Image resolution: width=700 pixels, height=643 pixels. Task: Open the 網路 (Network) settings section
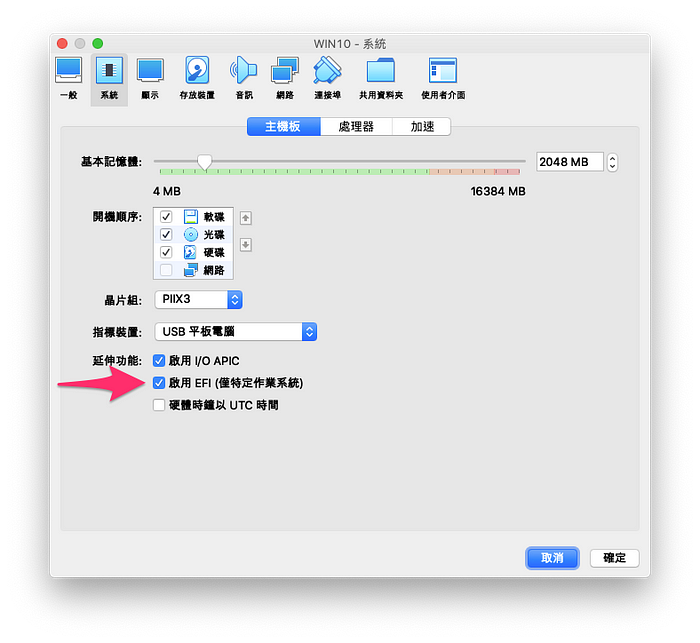pos(285,78)
